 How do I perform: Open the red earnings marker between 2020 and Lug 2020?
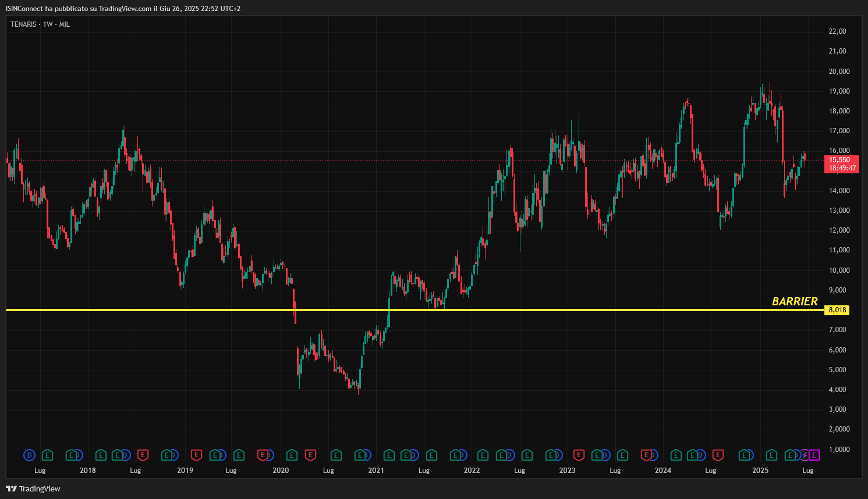pyautogui.click(x=310, y=455)
